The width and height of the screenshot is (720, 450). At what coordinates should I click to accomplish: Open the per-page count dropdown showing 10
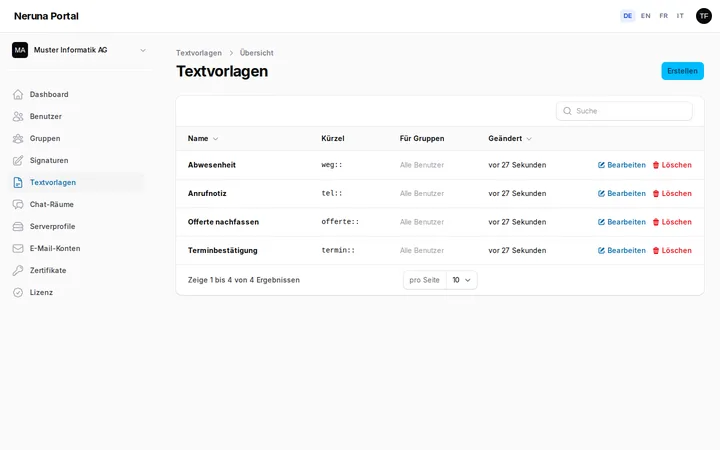(461, 280)
